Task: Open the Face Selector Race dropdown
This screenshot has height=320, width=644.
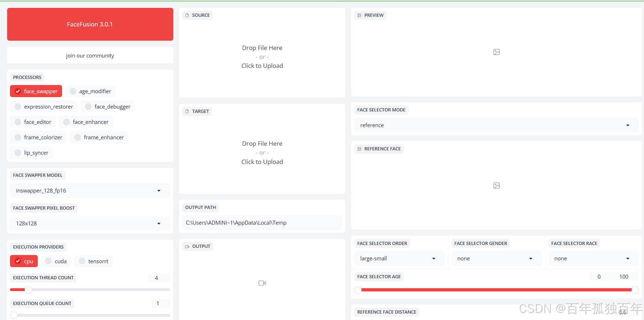Action: click(x=593, y=259)
